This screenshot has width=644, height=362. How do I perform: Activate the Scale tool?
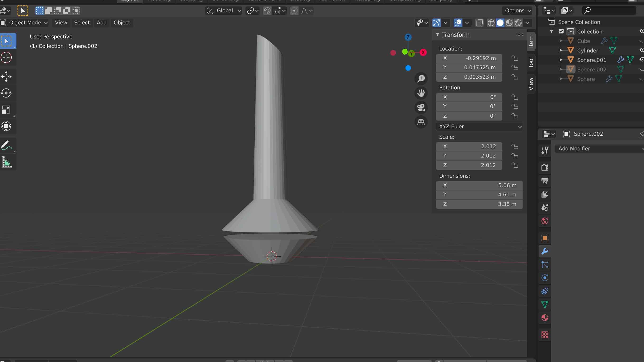(x=6, y=110)
